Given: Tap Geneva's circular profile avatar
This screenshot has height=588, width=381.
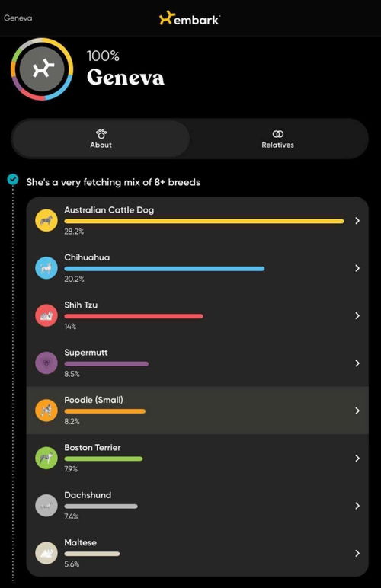Looking at the screenshot, I should click(x=42, y=69).
